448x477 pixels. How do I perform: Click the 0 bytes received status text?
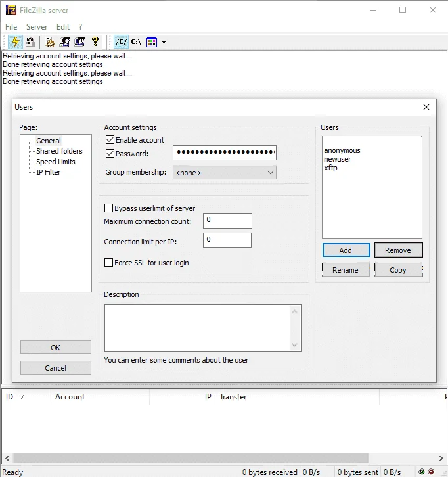click(x=270, y=472)
